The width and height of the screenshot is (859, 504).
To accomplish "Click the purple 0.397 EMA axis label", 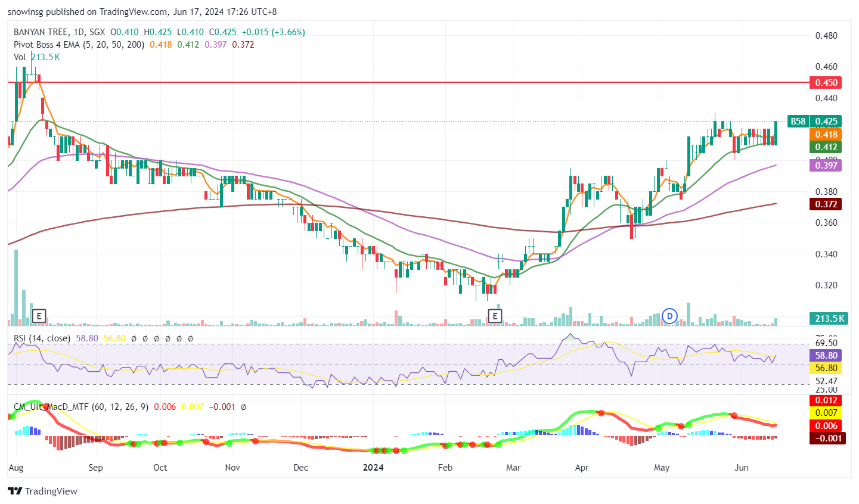I will (x=826, y=165).
